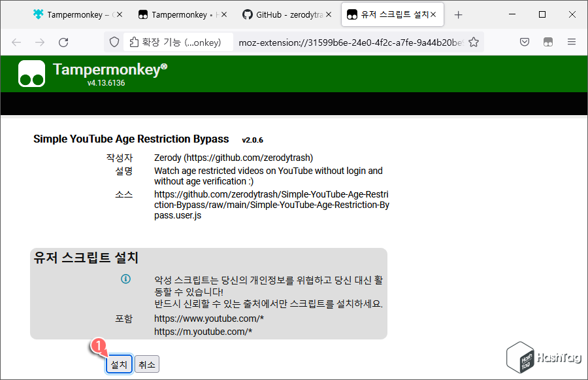Click the Tampermonkey extension icon in the toolbar
This screenshot has height=380, width=588.
[547, 41]
